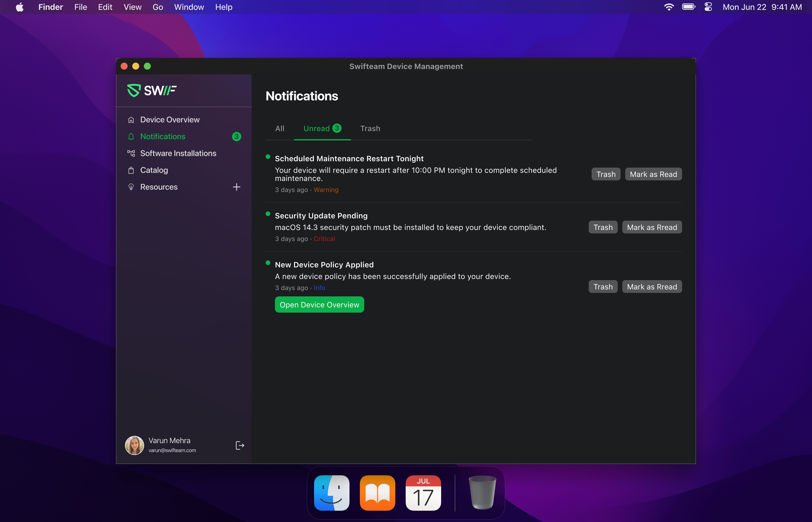Click the Varun Mehra user name
812x522 pixels.
click(169, 440)
